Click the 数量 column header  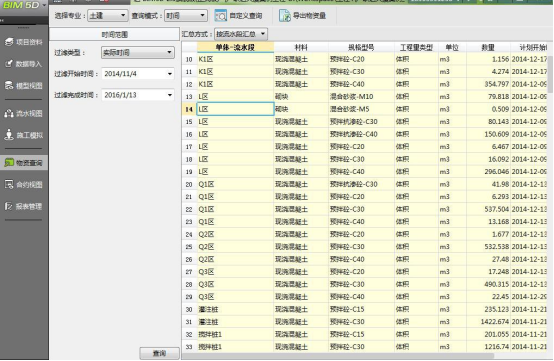[488, 47]
